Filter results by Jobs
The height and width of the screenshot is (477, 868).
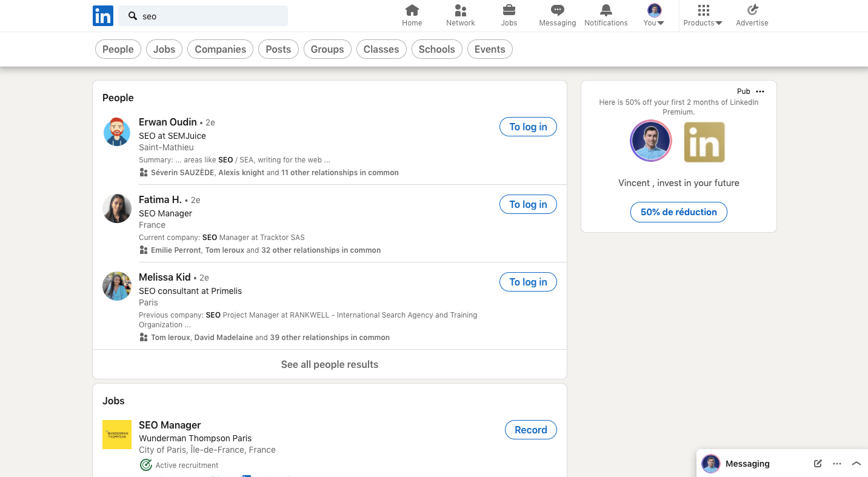tap(164, 50)
